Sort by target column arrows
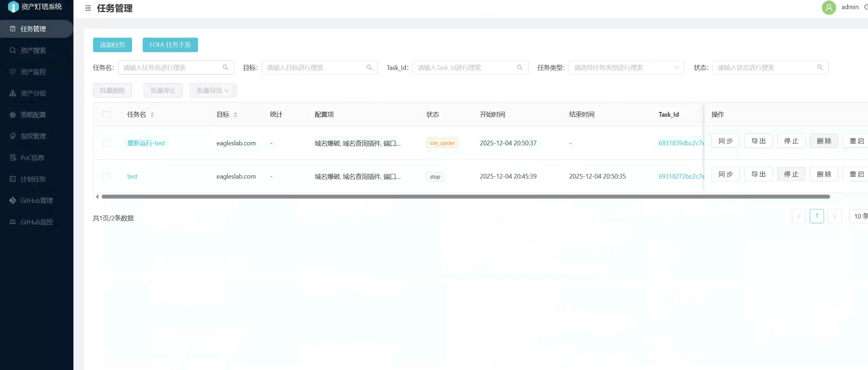 pyautogui.click(x=235, y=115)
